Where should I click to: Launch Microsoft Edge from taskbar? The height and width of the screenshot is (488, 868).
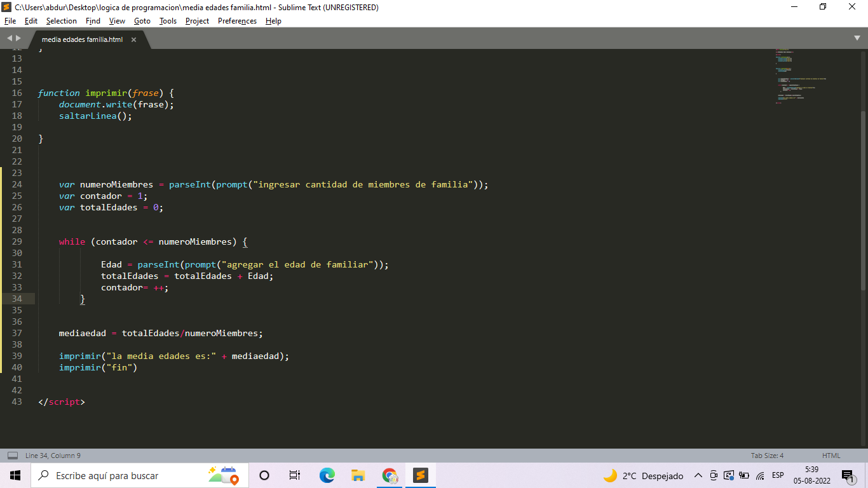tap(327, 475)
